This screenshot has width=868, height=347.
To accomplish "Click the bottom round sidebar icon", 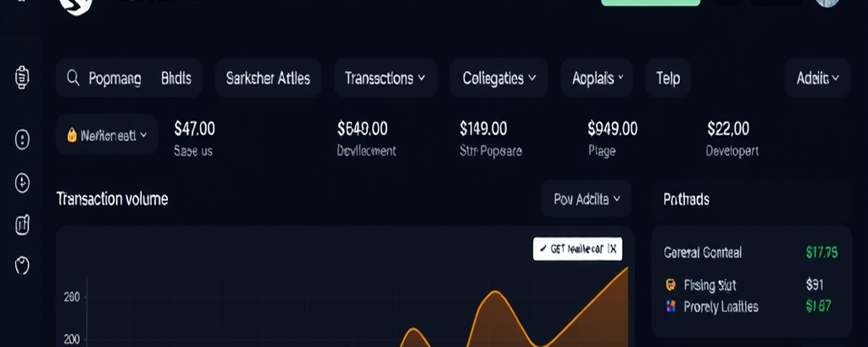I will pyautogui.click(x=22, y=265).
